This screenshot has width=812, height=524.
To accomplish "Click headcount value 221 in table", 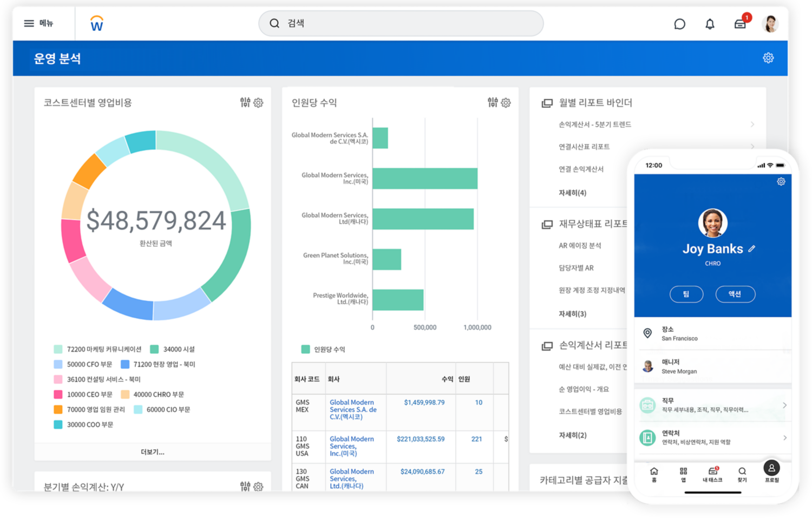I will (x=476, y=439).
